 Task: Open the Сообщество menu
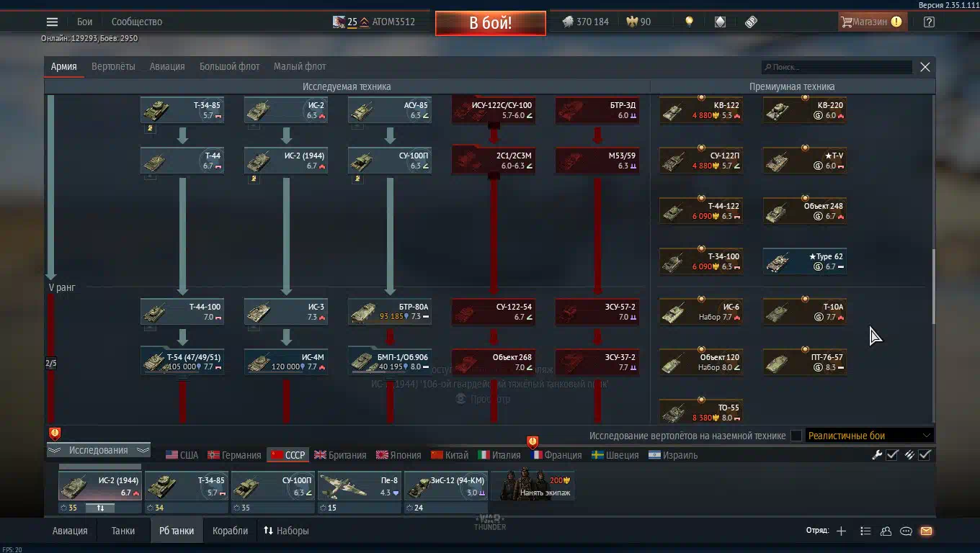[x=137, y=22]
